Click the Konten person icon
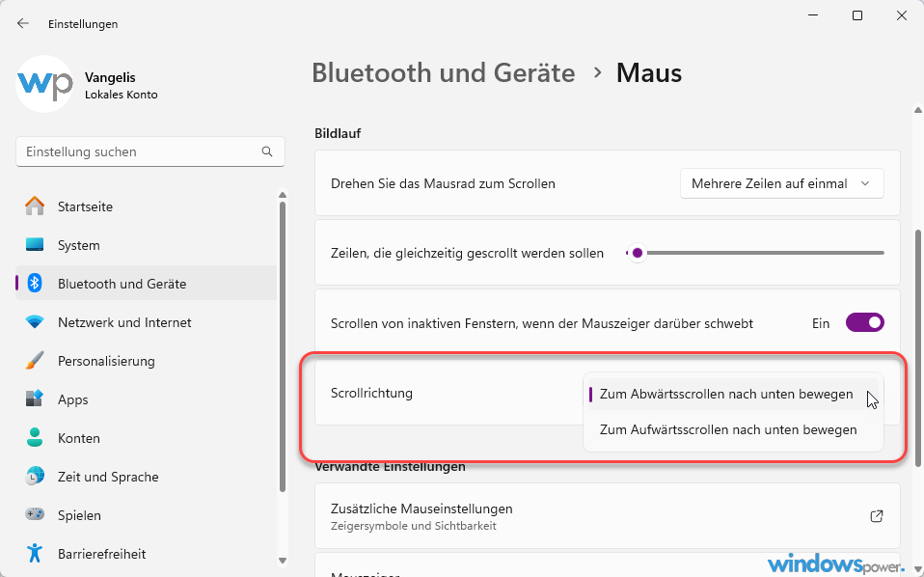The image size is (924, 577). point(35,438)
